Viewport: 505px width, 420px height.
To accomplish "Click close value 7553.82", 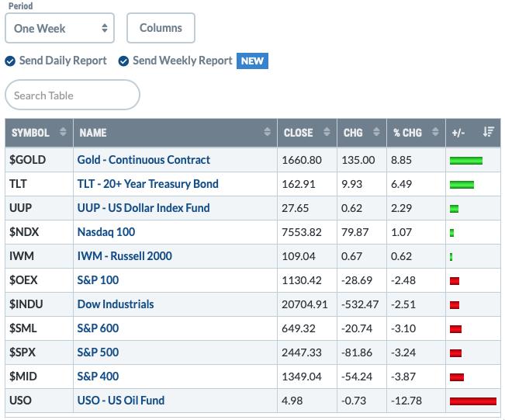I will tap(302, 232).
